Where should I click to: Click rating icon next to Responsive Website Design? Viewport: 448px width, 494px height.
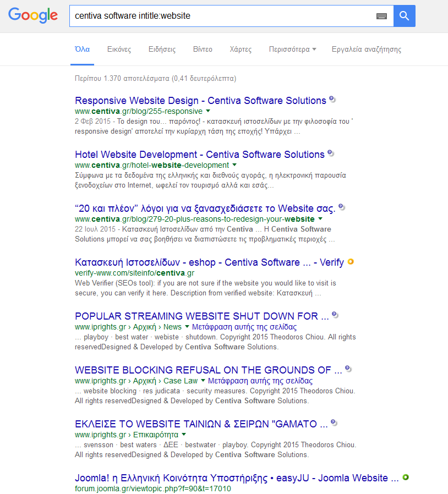click(x=332, y=100)
